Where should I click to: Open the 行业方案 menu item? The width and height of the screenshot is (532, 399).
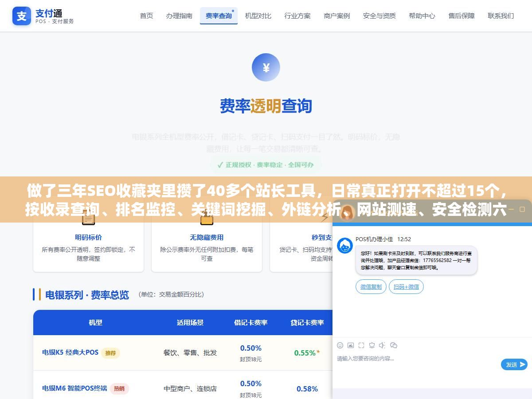(297, 16)
